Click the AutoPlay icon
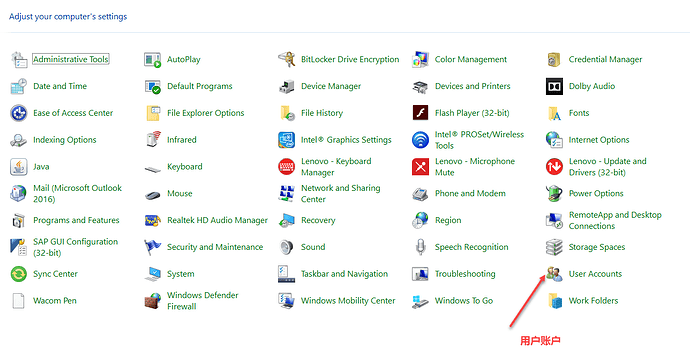 153,59
